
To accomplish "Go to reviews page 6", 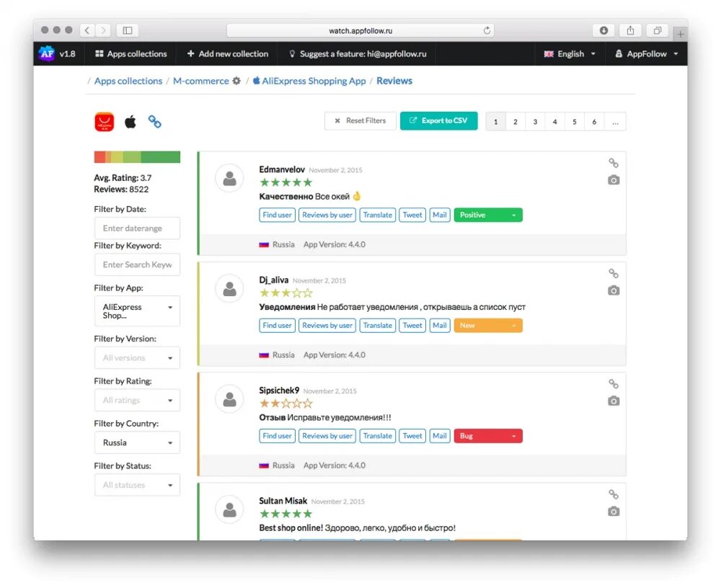I will click(x=594, y=122).
